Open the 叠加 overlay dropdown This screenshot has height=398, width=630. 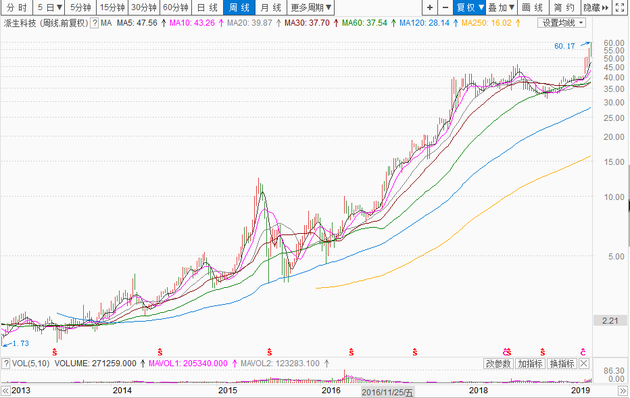pyautogui.click(x=501, y=7)
